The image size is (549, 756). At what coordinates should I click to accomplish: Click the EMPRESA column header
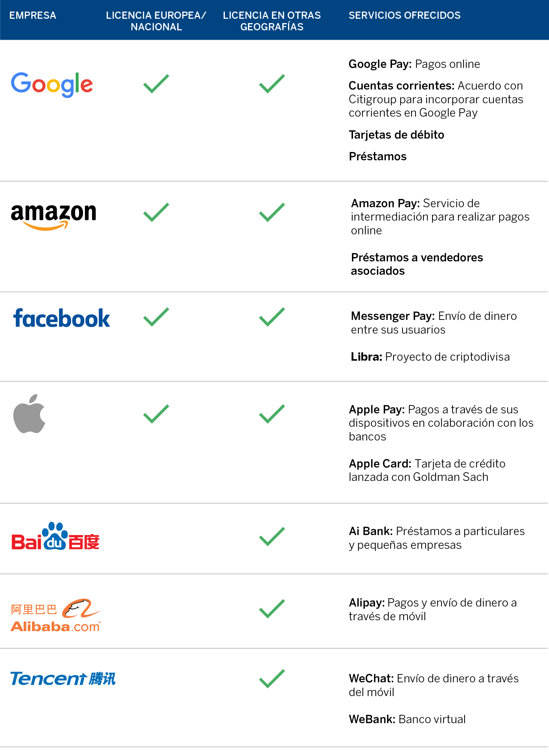(x=33, y=15)
